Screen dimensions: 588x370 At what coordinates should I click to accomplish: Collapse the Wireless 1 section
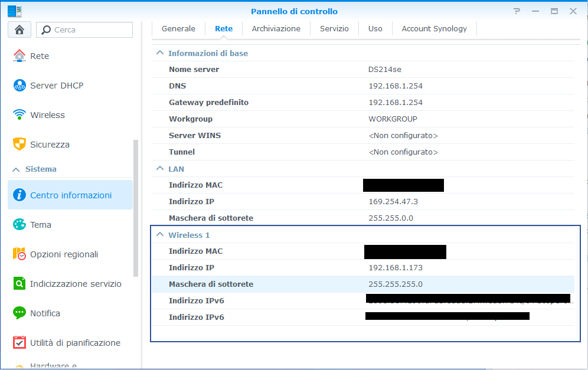tap(160, 234)
